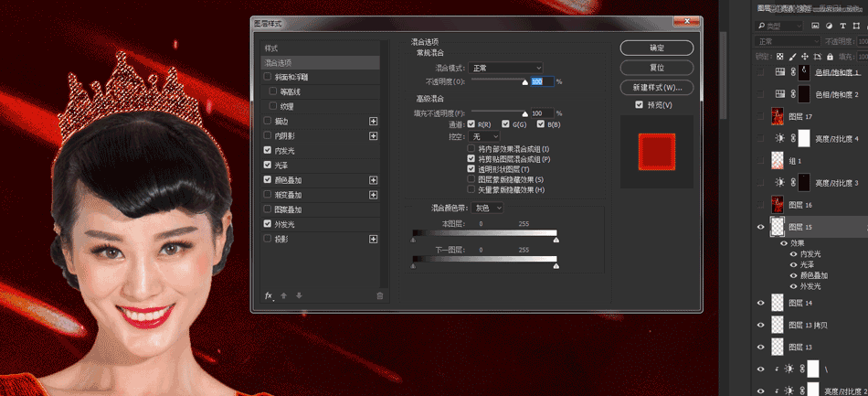Click the lock image pixels brush icon

(x=792, y=57)
